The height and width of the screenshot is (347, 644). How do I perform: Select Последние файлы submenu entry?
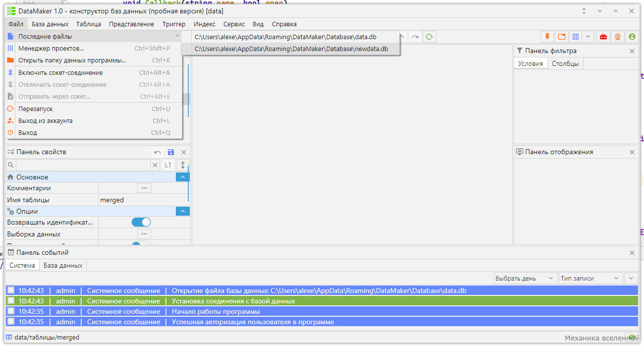(94, 36)
